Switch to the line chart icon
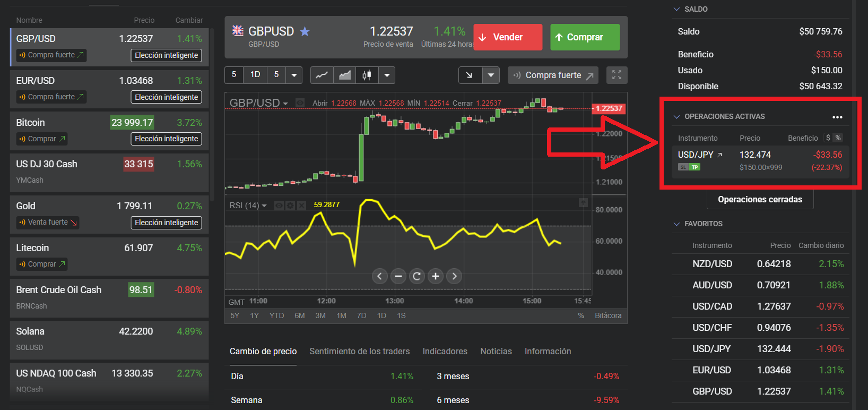The height and width of the screenshot is (410, 868). click(322, 75)
